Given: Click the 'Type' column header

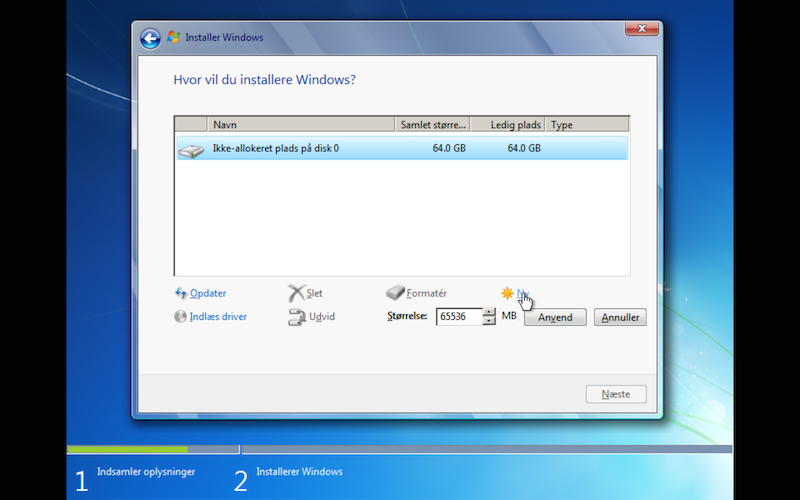Looking at the screenshot, I should point(587,124).
